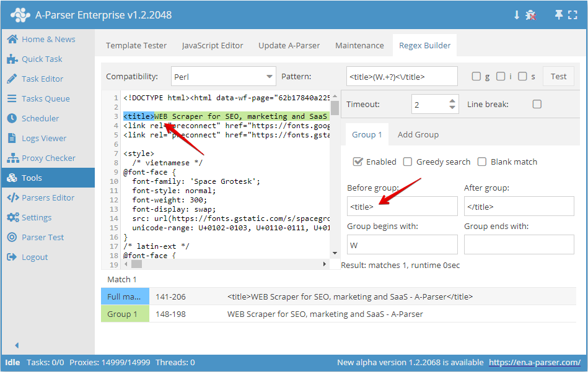Viewport: 588px width, 372px height.
Task: Click the download arrow icon in the header
Action: point(517,14)
